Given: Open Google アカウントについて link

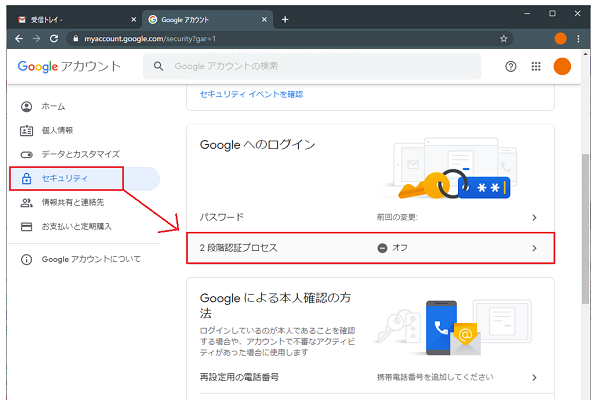Looking at the screenshot, I should pyautogui.click(x=94, y=260).
